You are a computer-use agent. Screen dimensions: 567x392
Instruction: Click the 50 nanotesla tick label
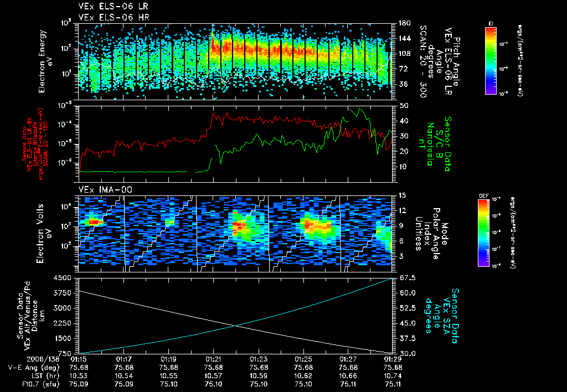click(x=404, y=106)
